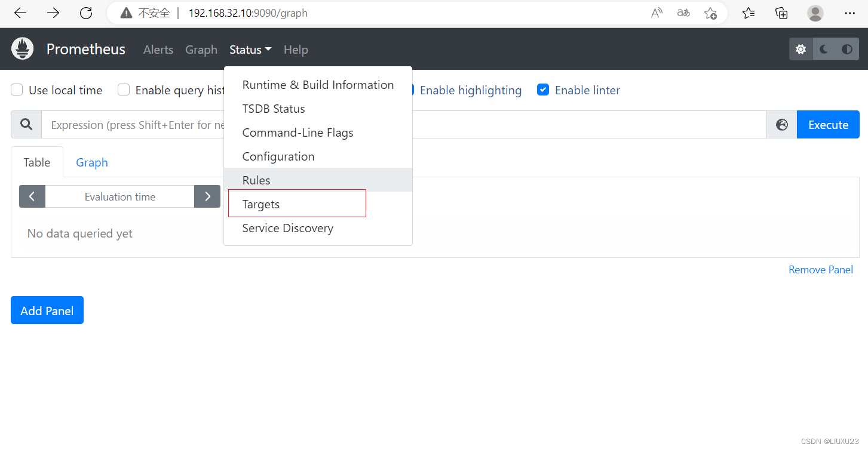Open the favorites list icon
This screenshot has width=868, height=450.
[x=749, y=13]
